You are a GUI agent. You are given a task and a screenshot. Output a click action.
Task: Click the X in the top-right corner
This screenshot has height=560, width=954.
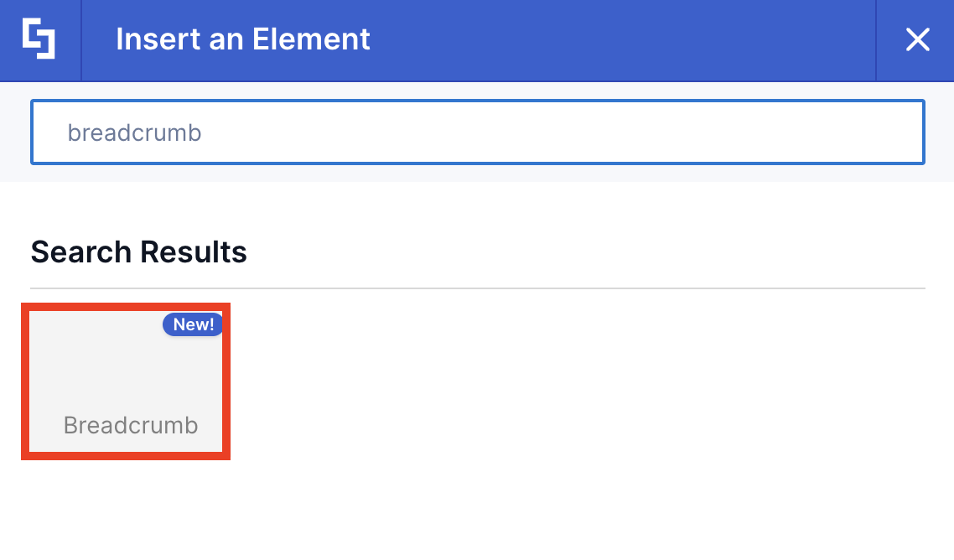[x=918, y=39]
